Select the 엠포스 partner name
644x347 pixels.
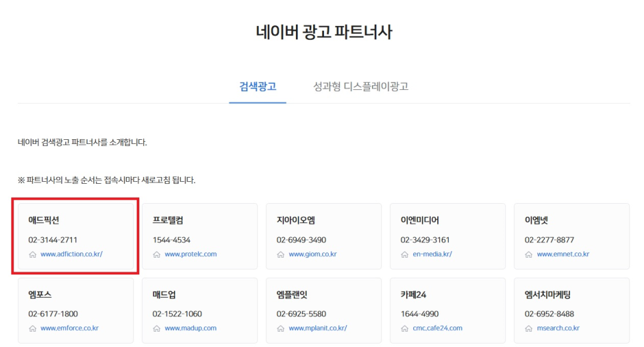click(40, 294)
